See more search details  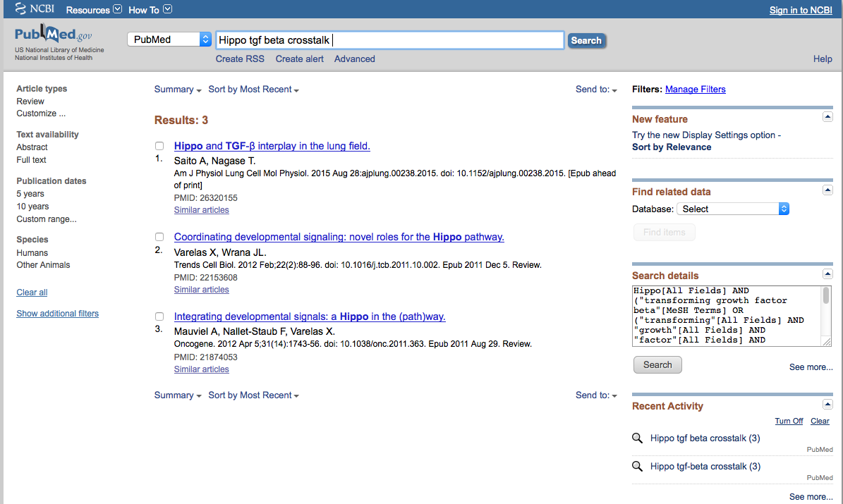(x=811, y=367)
